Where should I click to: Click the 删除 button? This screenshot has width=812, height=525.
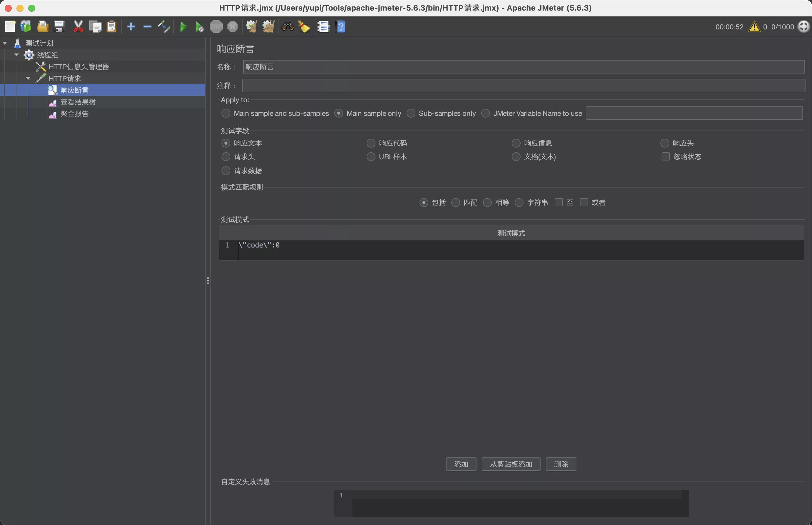tap(561, 464)
